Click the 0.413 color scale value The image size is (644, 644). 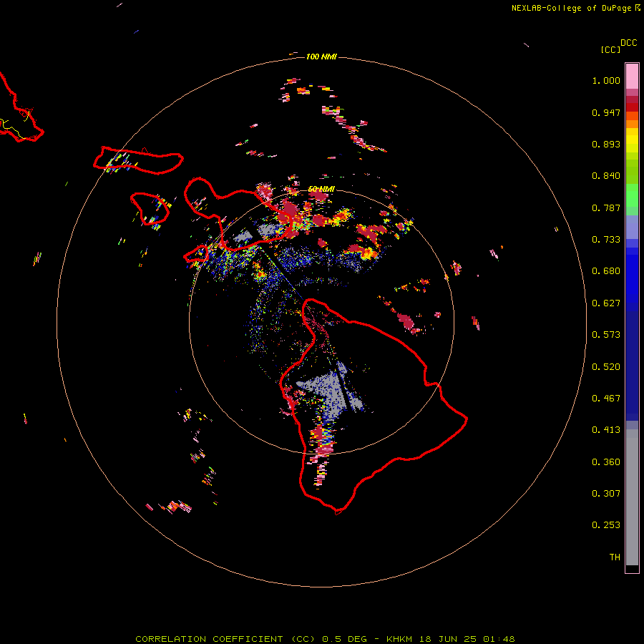coord(606,430)
